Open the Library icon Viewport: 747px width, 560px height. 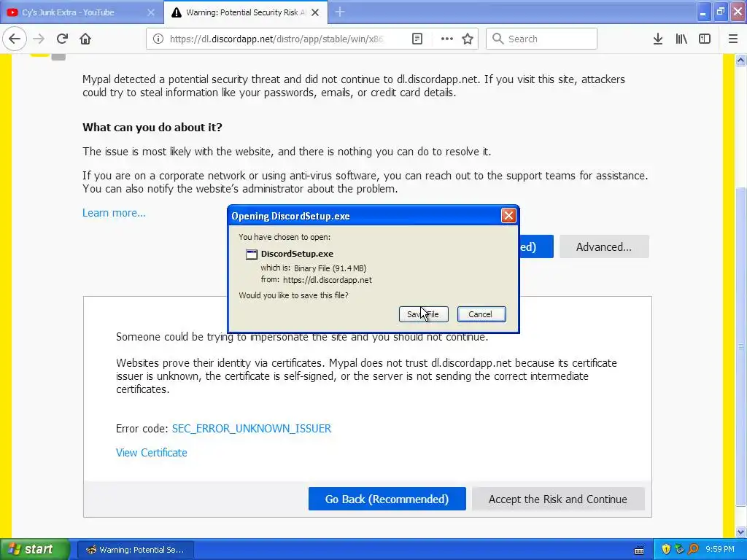click(x=681, y=39)
